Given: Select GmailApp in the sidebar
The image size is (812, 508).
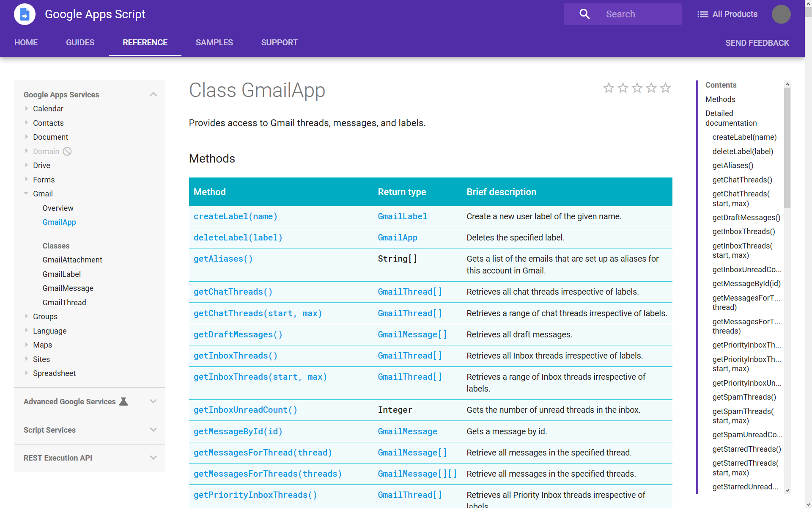Looking at the screenshot, I should pos(59,222).
